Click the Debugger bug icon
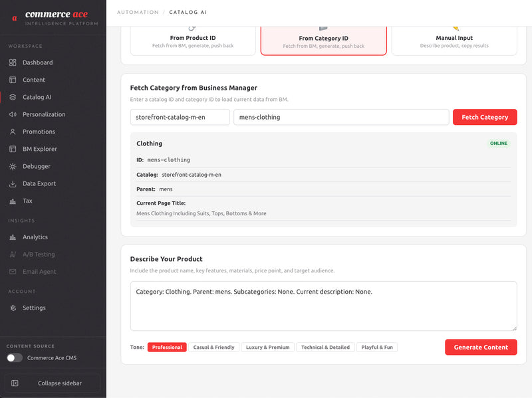Screen dimensions: 532x398 click(13, 166)
